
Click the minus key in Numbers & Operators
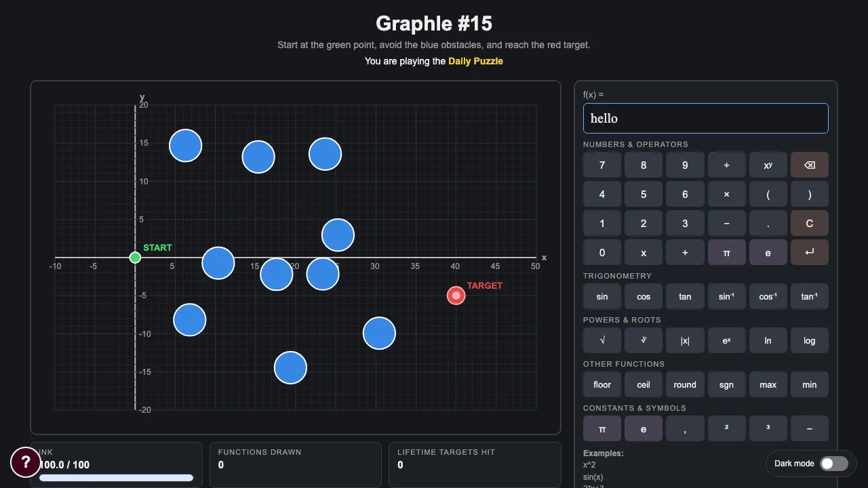tap(726, 223)
